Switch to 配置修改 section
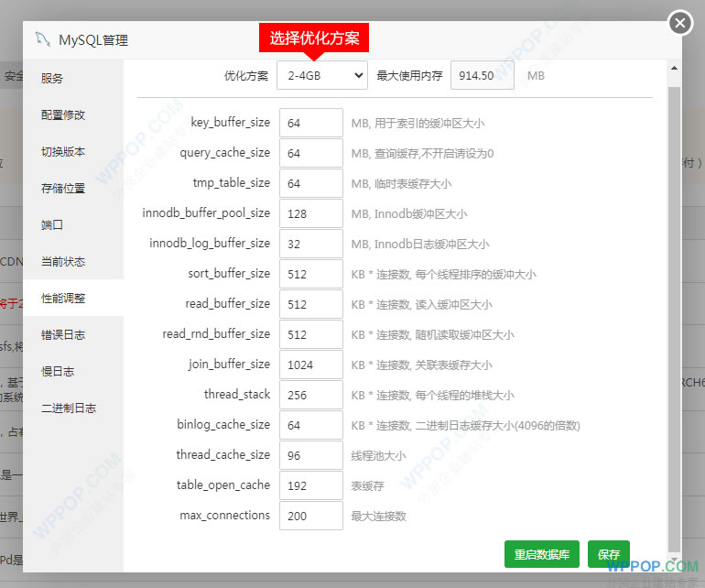This screenshot has height=588, width=705. (x=63, y=115)
